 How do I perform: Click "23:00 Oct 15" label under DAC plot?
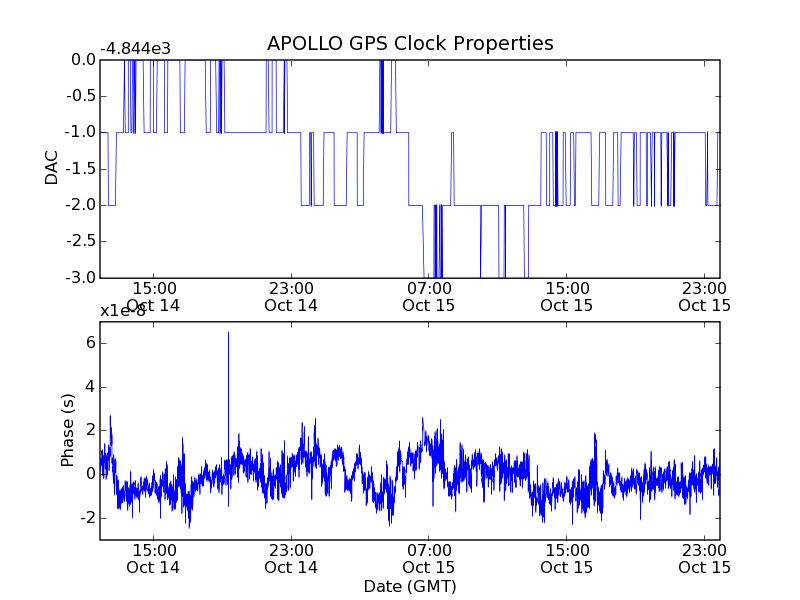(705, 297)
